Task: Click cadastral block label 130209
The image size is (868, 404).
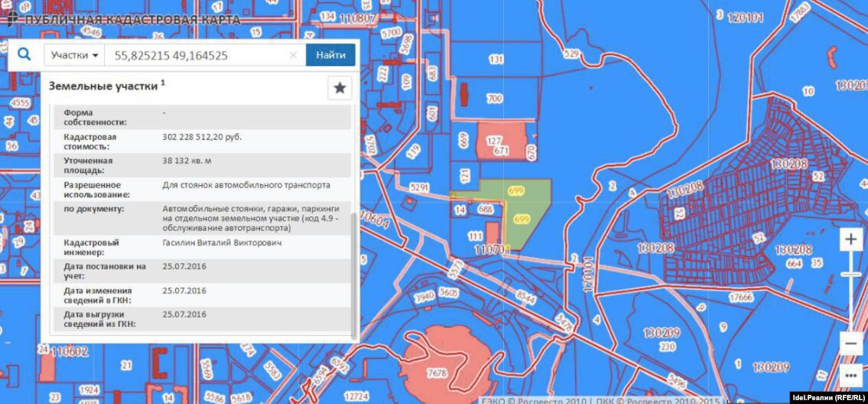Action: 662,333
